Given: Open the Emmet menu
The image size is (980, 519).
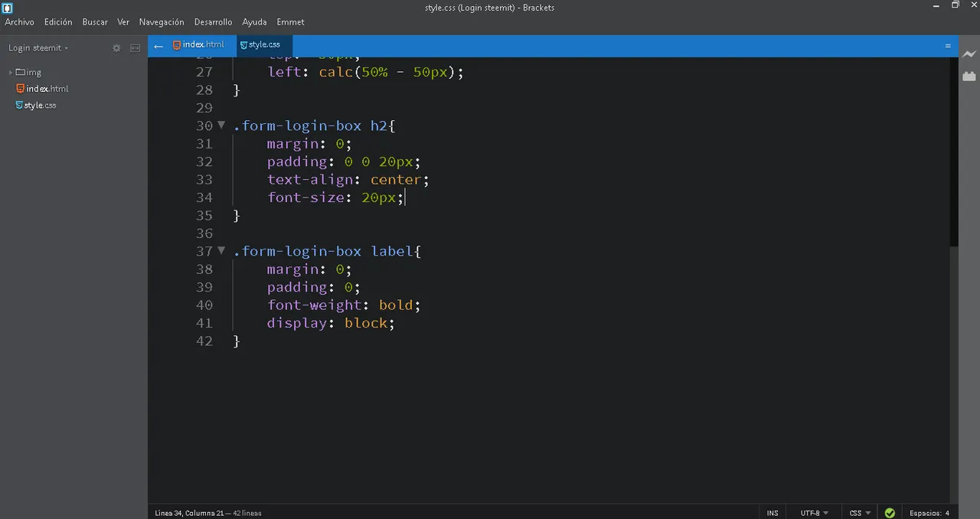Looking at the screenshot, I should [291, 22].
